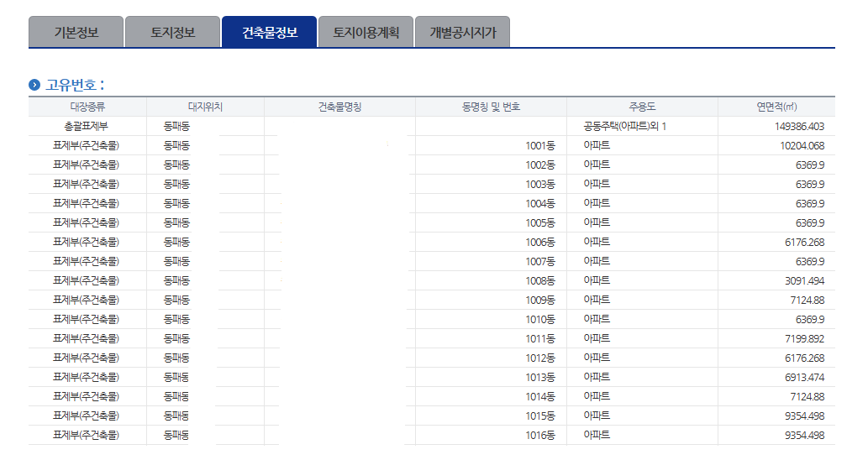Image resolution: width=868 pixels, height=460 pixels.
Task: Switch to the 토지정보 tab
Action: click(173, 32)
